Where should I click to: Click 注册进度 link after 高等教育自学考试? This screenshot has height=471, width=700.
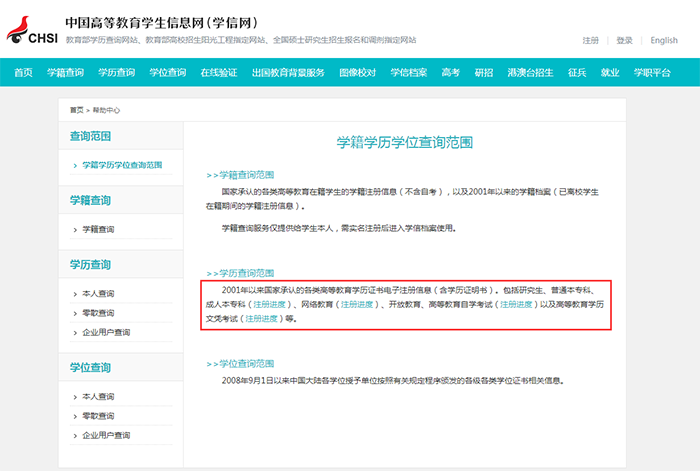pyautogui.click(x=517, y=303)
